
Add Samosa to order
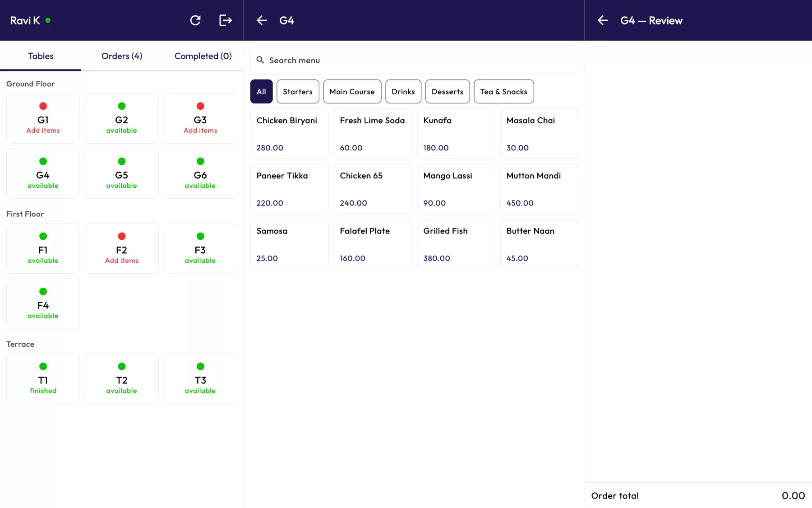[x=289, y=244]
